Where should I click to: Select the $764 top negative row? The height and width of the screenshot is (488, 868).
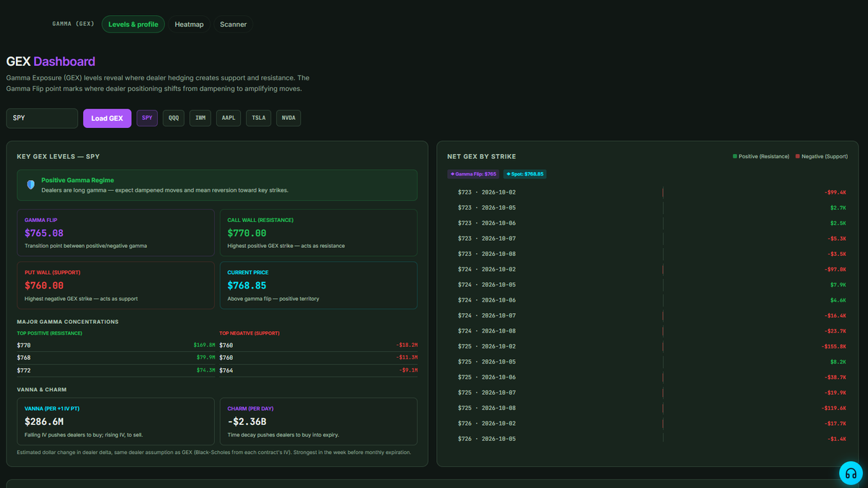coord(318,370)
